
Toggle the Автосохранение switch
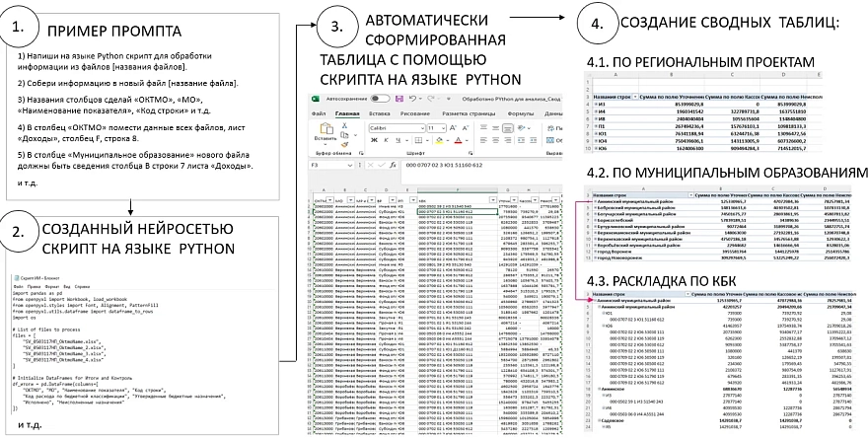(380, 99)
